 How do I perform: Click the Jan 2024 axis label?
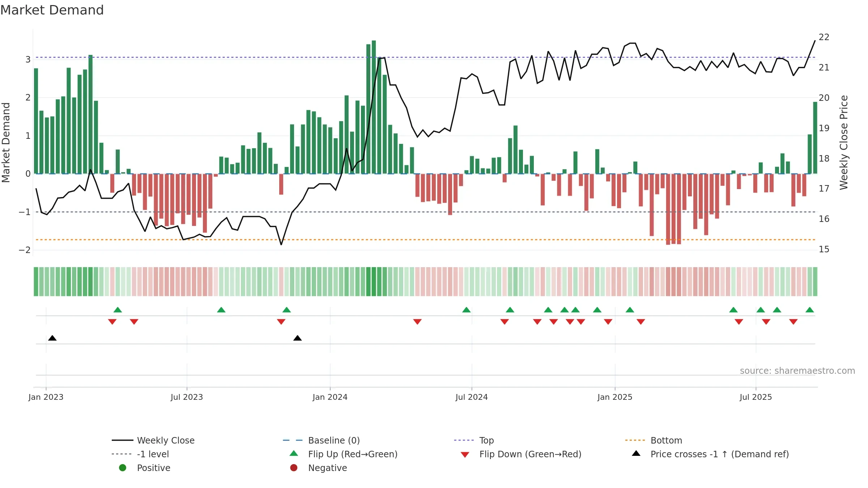(330, 397)
